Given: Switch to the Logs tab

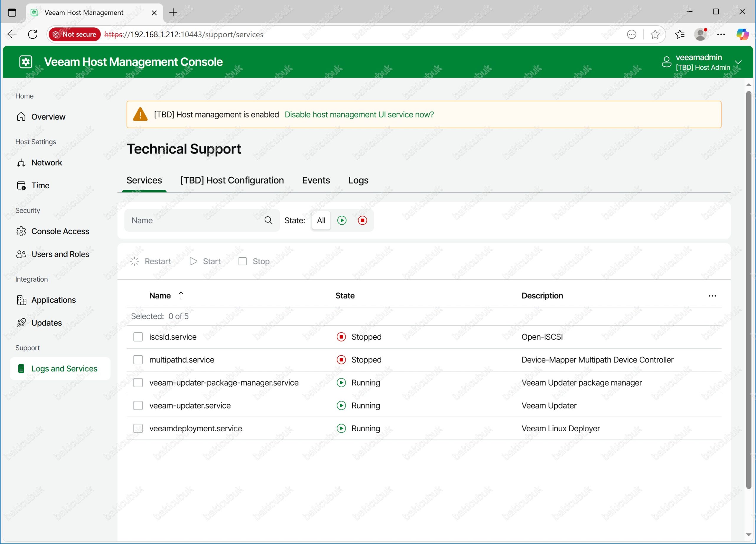Looking at the screenshot, I should (358, 180).
